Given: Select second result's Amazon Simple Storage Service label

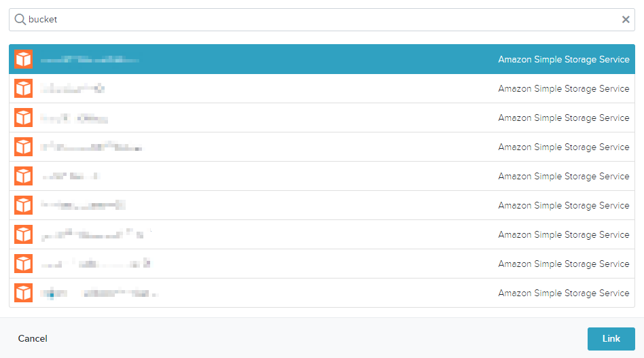Looking at the screenshot, I should coord(564,89).
